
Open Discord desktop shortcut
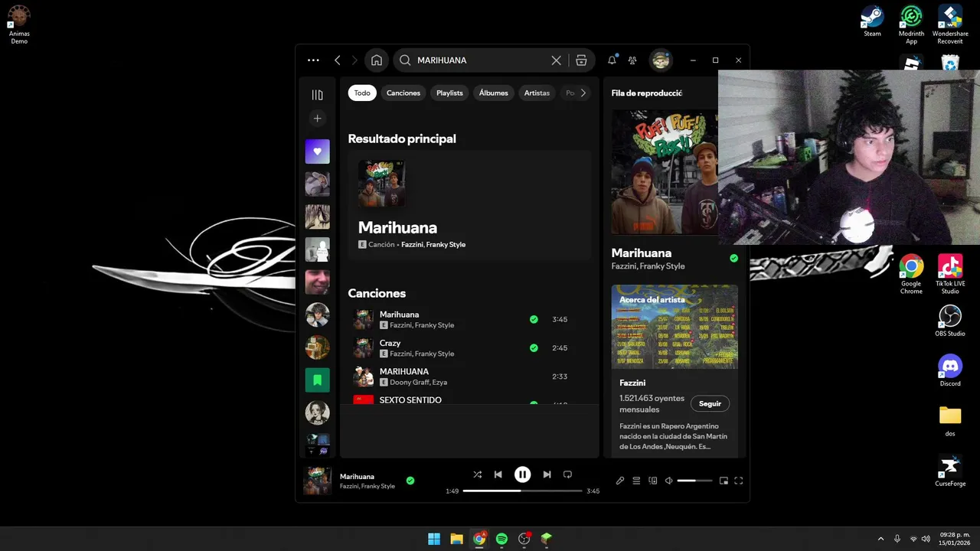click(950, 371)
